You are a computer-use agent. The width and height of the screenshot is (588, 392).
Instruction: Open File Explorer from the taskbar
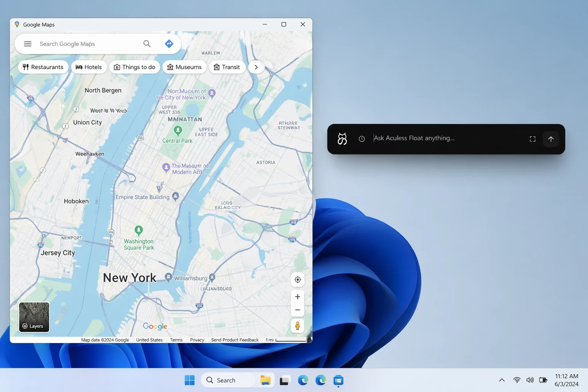click(265, 380)
